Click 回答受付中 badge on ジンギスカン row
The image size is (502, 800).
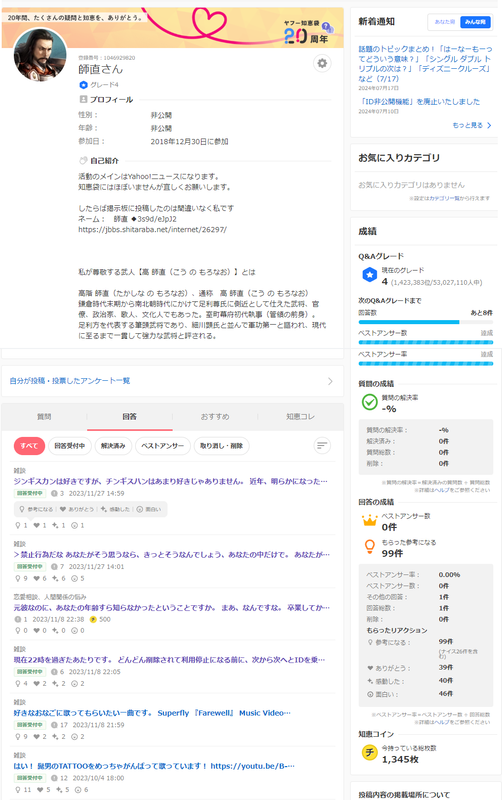point(29,493)
